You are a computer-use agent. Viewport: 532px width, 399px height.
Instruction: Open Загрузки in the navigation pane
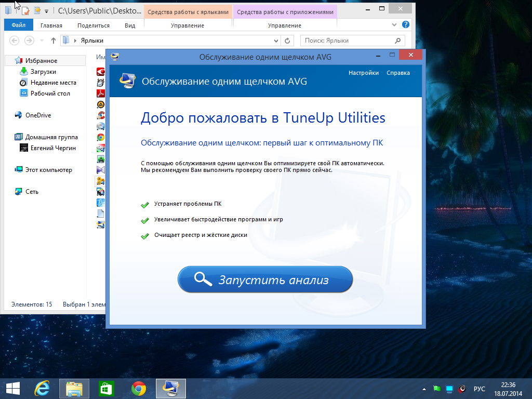click(43, 72)
